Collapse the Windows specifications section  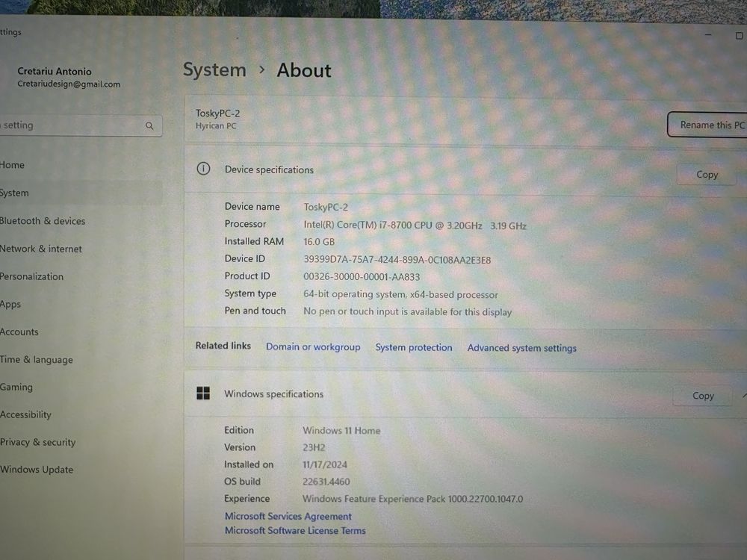744,396
